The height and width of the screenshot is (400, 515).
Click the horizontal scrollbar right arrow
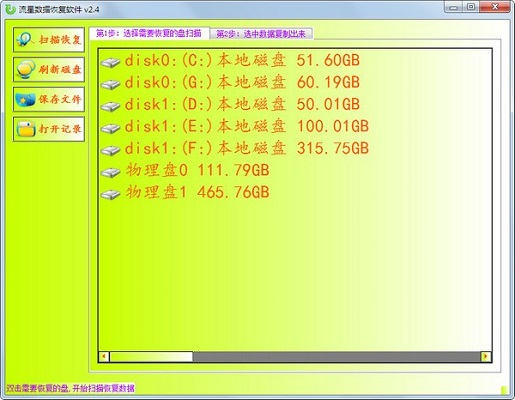click(486, 356)
